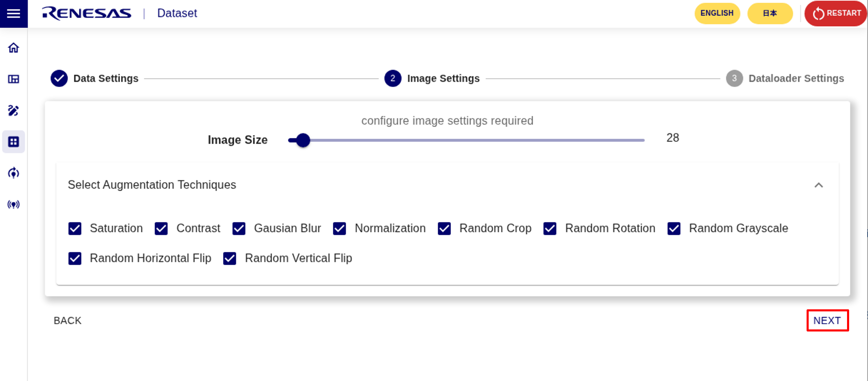
Task: Open the table layout sidebar icon
Action: (13, 79)
